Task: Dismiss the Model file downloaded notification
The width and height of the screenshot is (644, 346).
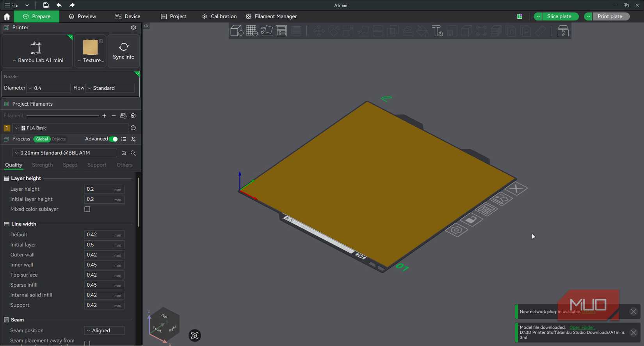Action: tap(633, 333)
